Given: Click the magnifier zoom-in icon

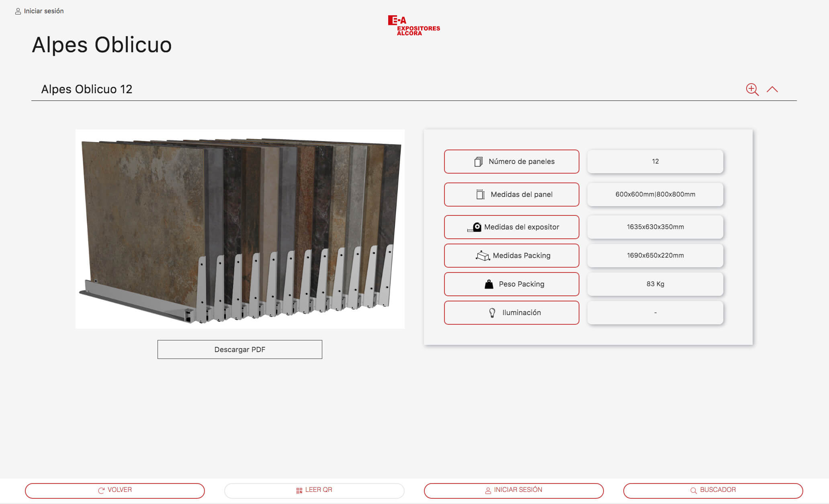Looking at the screenshot, I should click(x=752, y=89).
